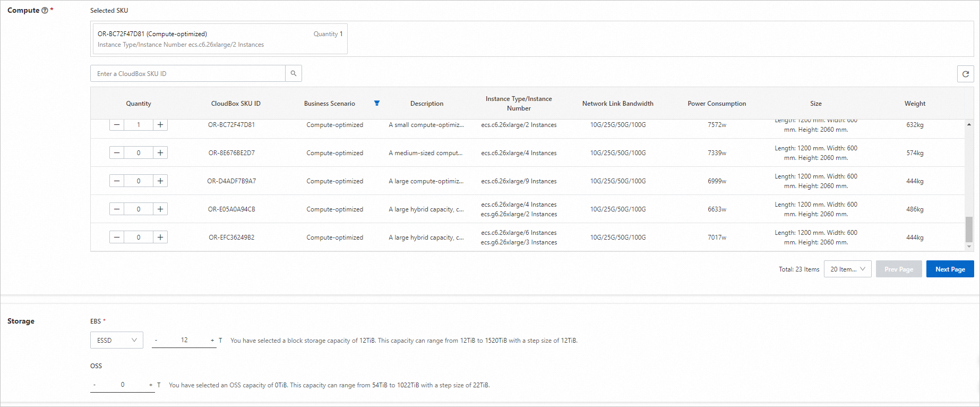Click the OSS capacity input showing 0
Screen dimensions: 980x407
tap(123, 385)
